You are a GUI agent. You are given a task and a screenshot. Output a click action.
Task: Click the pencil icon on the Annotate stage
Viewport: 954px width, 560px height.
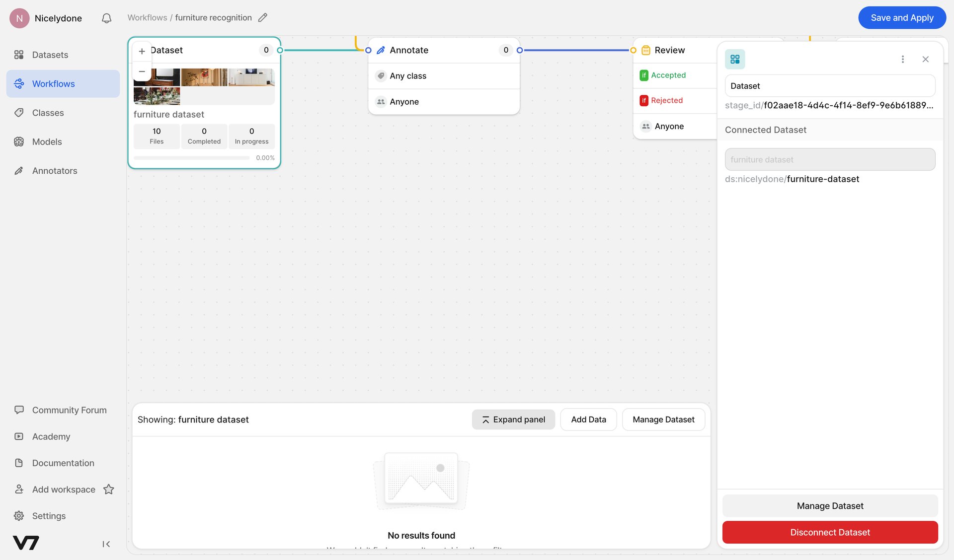click(x=381, y=50)
